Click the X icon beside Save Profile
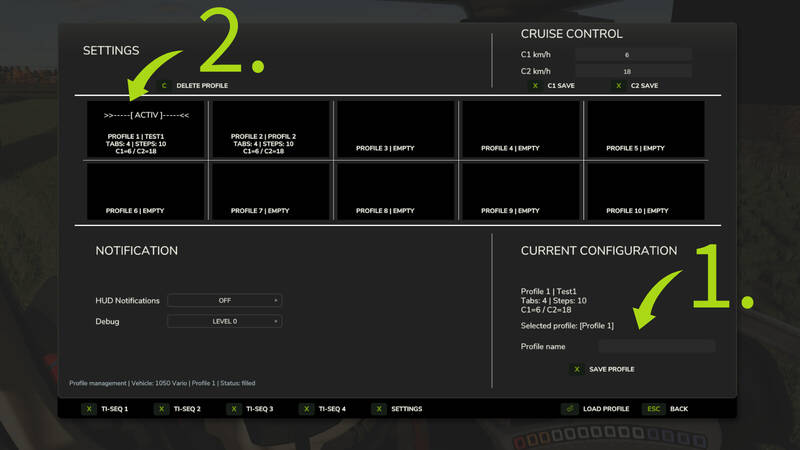The image size is (800, 450). [x=576, y=369]
